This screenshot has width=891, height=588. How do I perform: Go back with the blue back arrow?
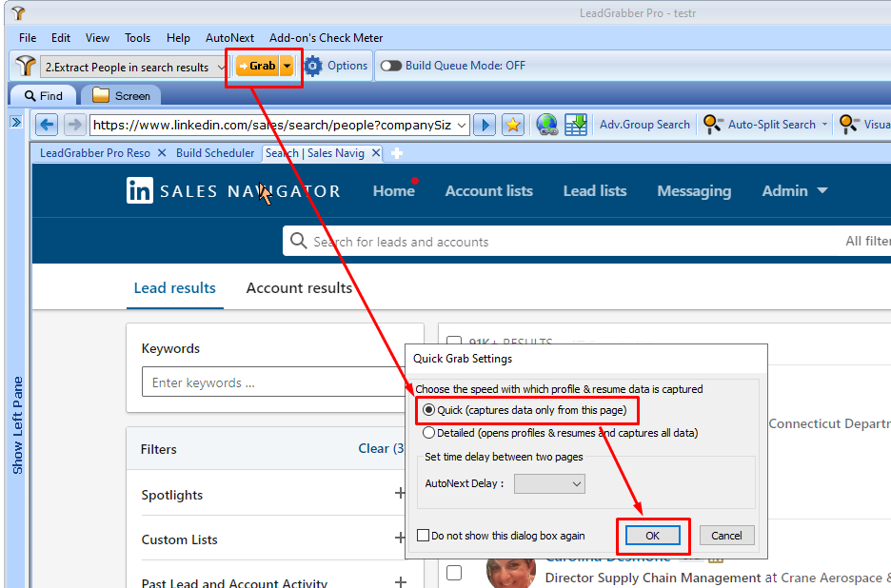tap(47, 125)
